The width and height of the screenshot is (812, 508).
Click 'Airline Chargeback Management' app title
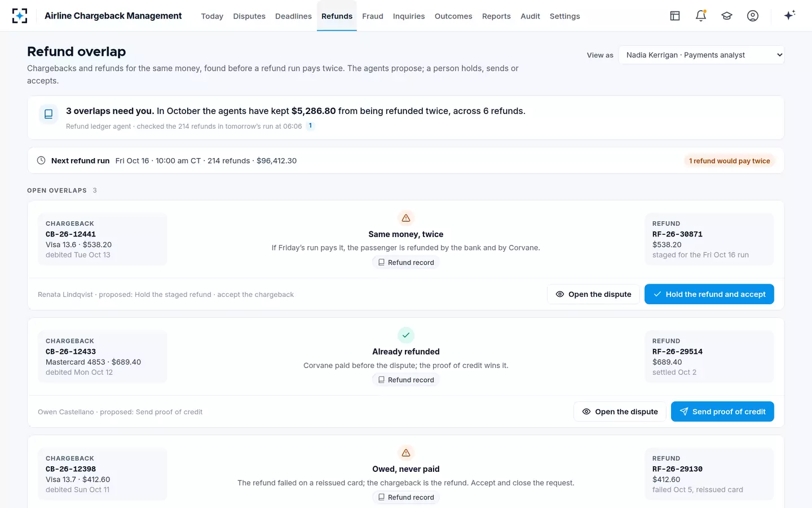pos(113,16)
